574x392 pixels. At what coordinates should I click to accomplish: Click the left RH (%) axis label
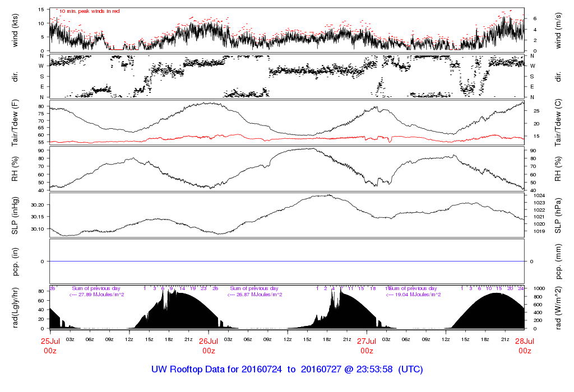(15, 169)
